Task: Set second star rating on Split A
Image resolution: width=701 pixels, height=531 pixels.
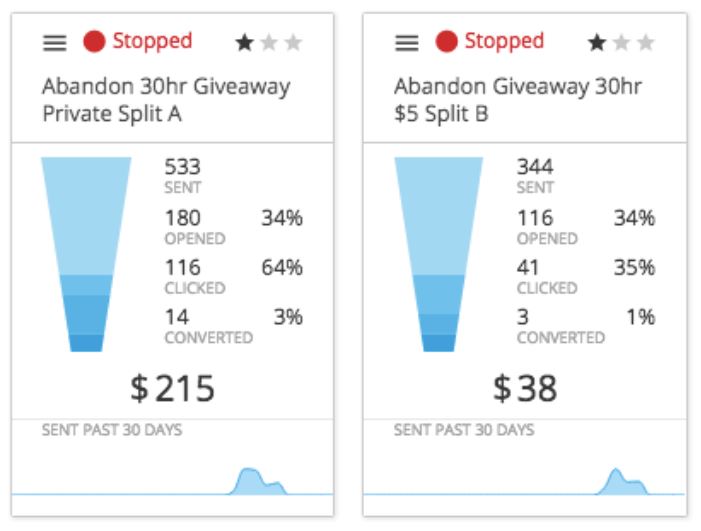Action: coord(269,43)
